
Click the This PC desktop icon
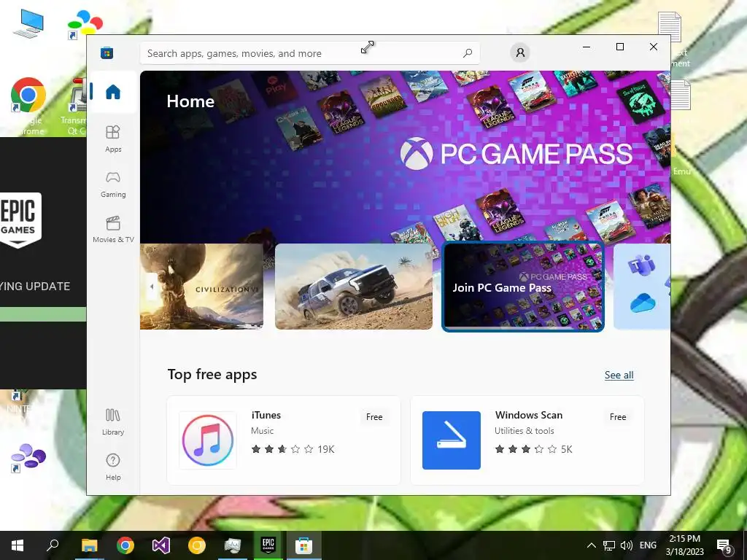click(x=28, y=23)
